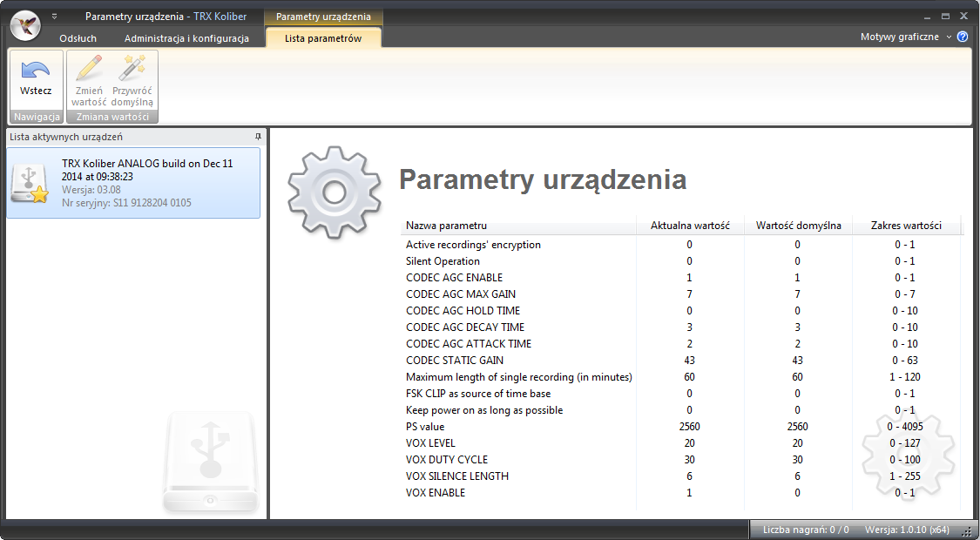
Task: Sort by Nazwa parametru column header
Action: point(518,226)
